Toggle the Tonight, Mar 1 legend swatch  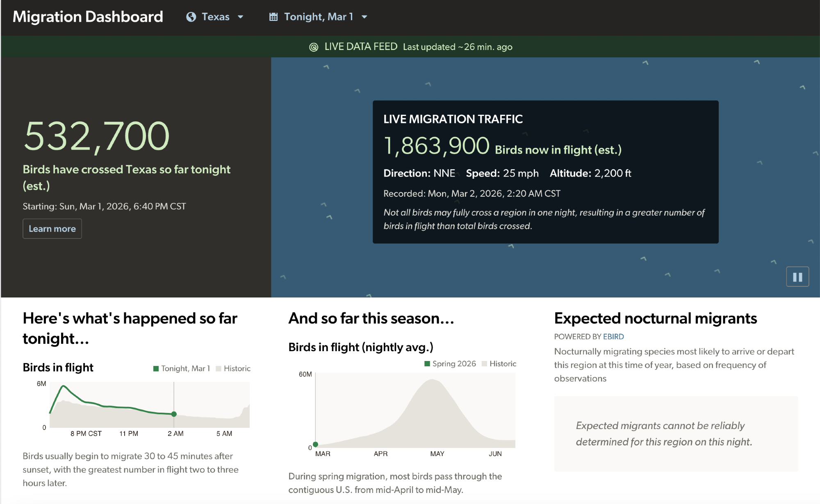[156, 368]
